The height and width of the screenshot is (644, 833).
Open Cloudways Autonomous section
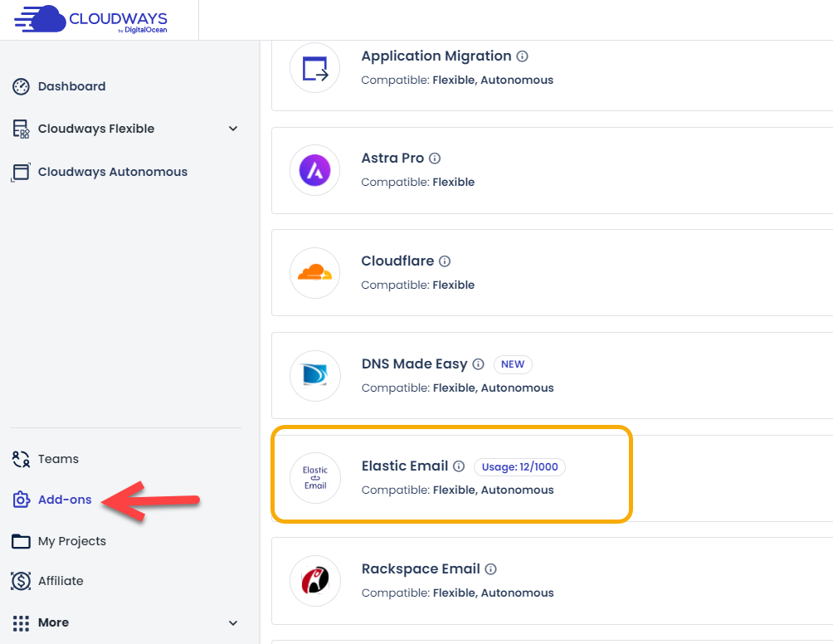pyautogui.click(x=21, y=172)
